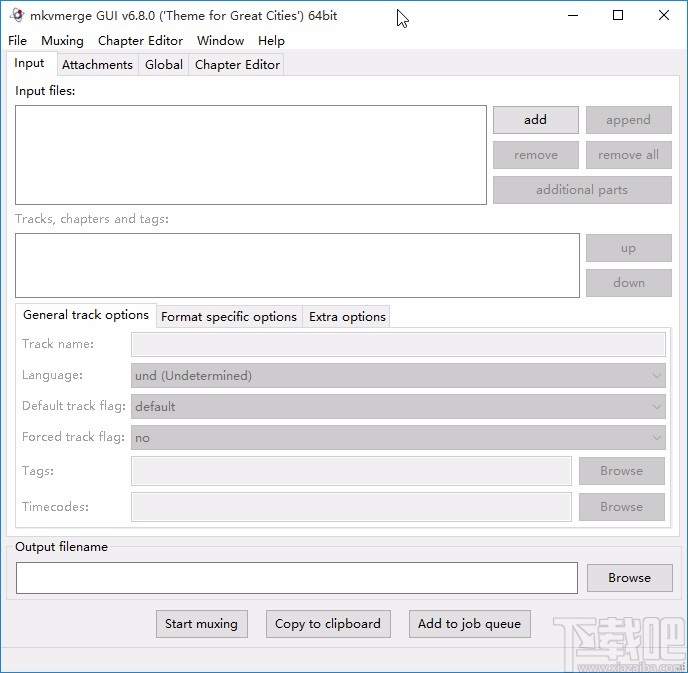The height and width of the screenshot is (673, 688).
Task: Maximize the mkvmerge GUI window
Action: [x=618, y=15]
